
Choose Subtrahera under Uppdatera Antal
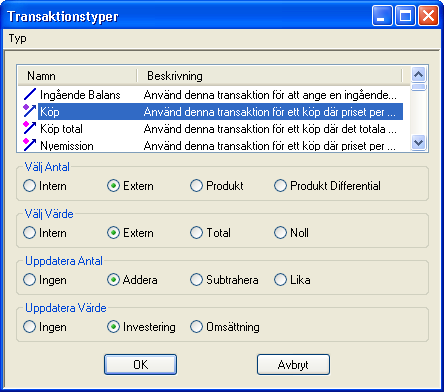click(224, 280)
